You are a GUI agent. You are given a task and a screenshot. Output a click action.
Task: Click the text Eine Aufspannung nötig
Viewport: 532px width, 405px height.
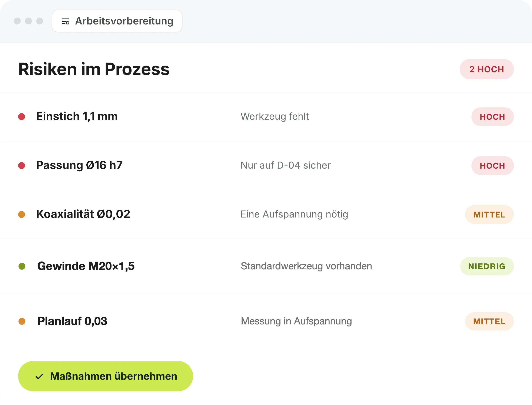294,214
